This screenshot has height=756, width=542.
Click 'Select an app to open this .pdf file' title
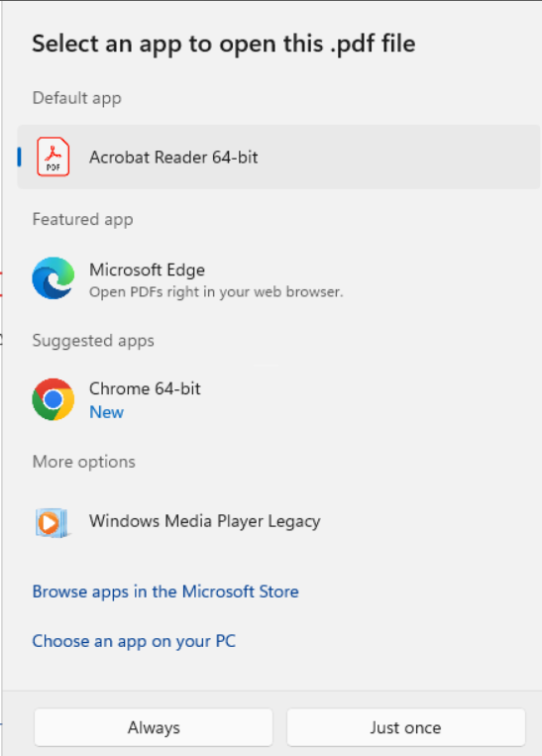pos(224,44)
